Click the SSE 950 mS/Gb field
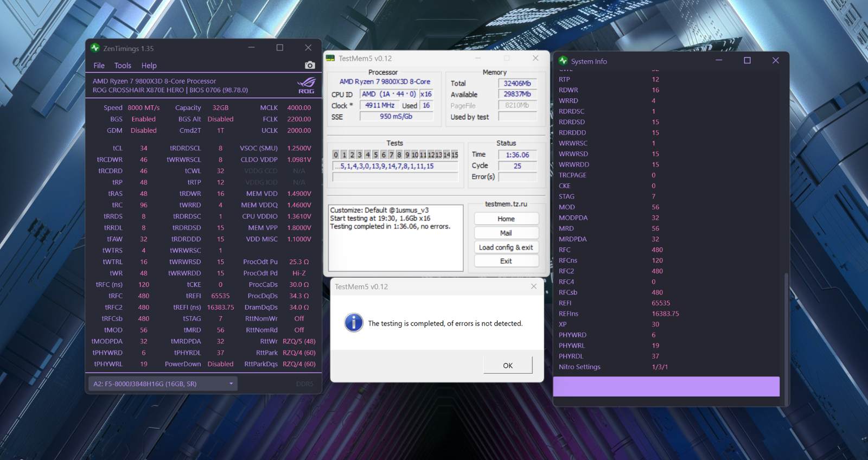The height and width of the screenshot is (460, 868). click(396, 116)
